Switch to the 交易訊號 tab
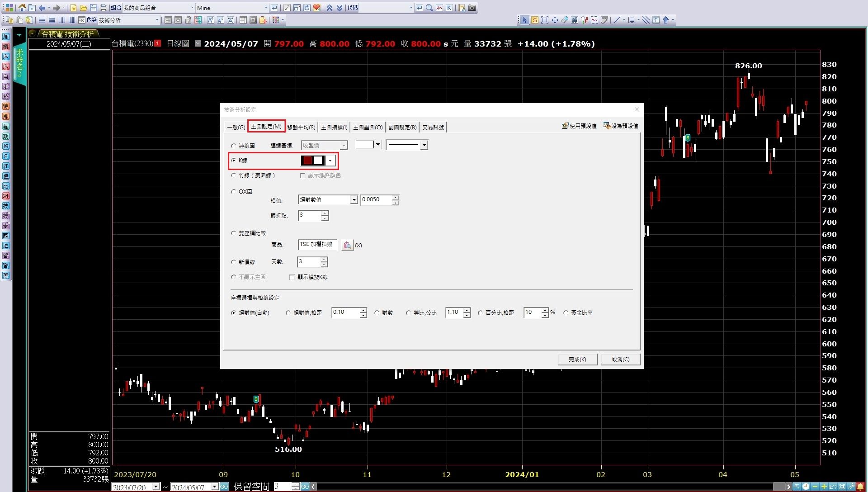868x492 pixels. (433, 128)
